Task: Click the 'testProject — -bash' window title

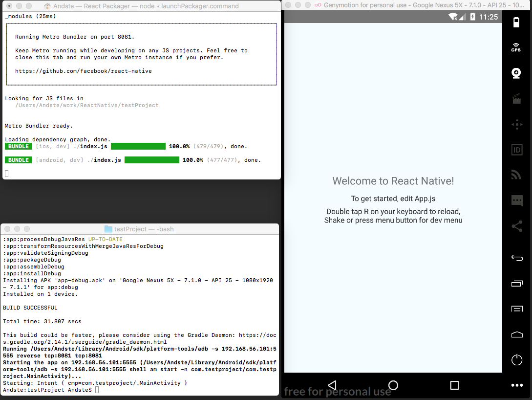Action: (144, 229)
